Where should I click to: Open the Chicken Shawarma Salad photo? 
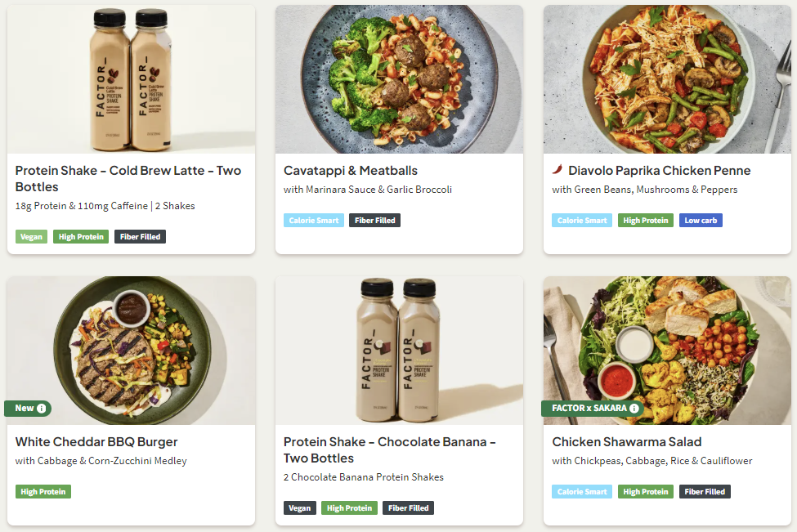point(667,343)
